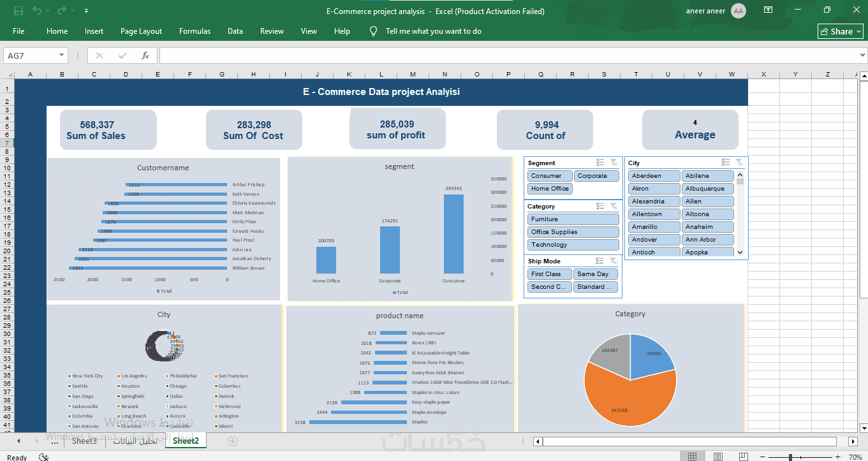The width and height of the screenshot is (868, 461).
Task: Toggle the Consumer segment slicer item
Action: [x=550, y=176]
